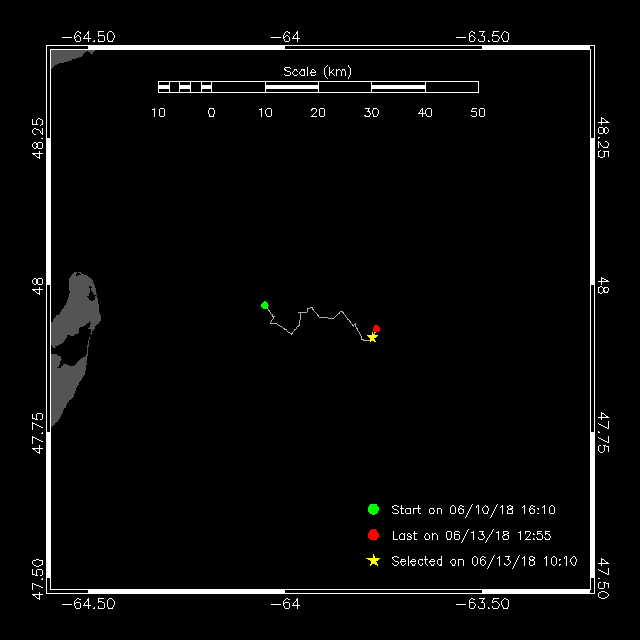Click right latitude label 48
This screenshot has height=640, width=640.
click(x=603, y=286)
